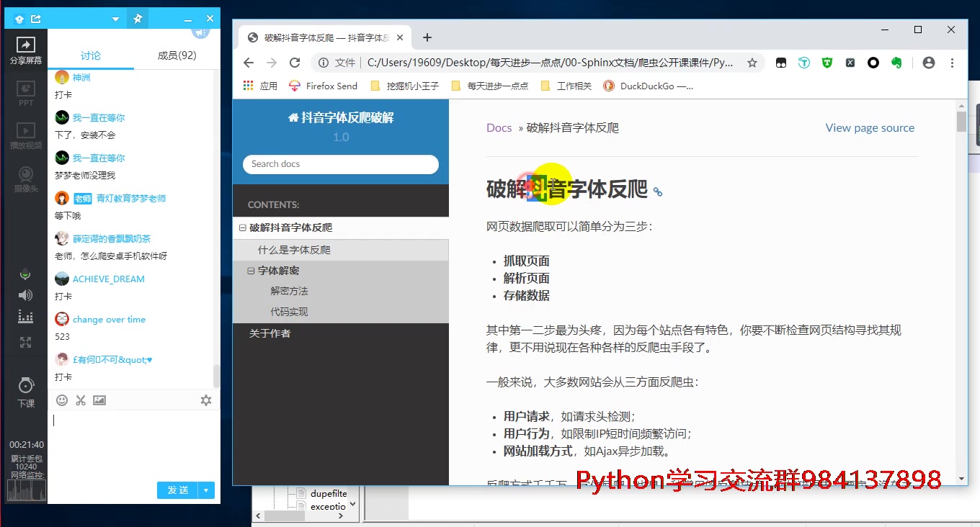Viewport: 980px width, 527px height.
Task: Click the View page source link
Action: tap(870, 127)
